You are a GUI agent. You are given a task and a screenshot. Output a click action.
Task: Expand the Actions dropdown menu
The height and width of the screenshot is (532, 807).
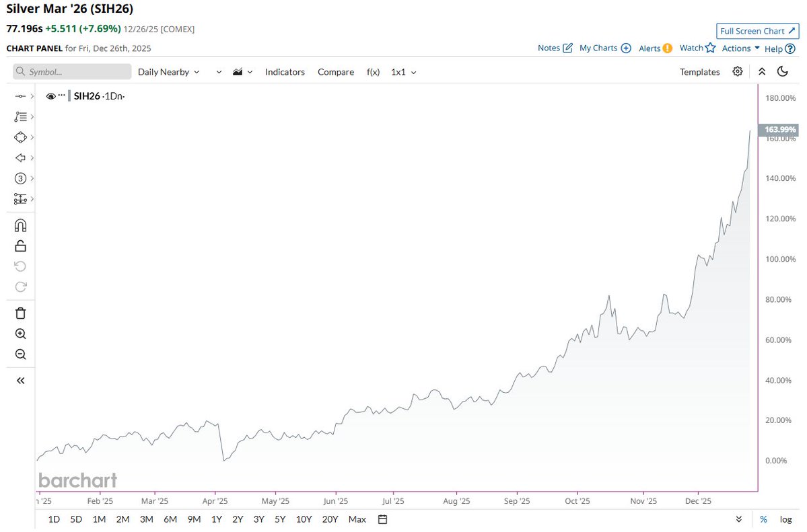(x=740, y=48)
